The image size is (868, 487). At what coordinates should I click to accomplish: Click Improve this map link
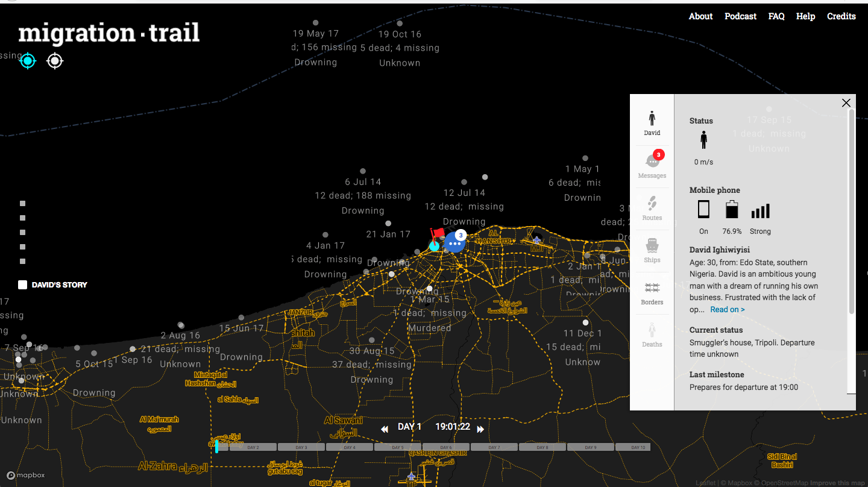836,483
